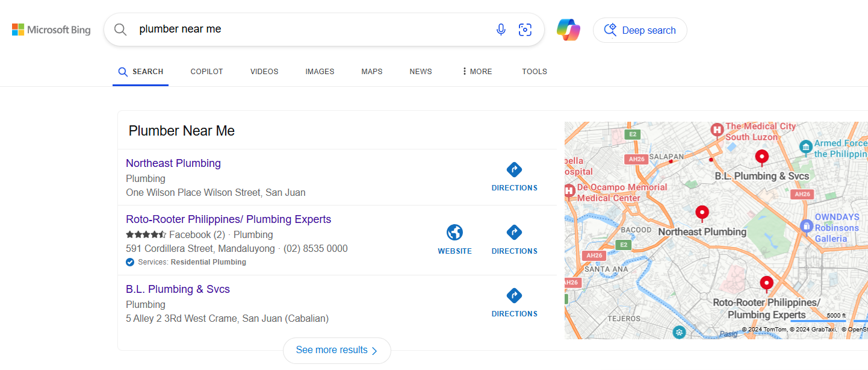Open Roto-Rooter Philippines/ Plumbing Experts link

[228, 219]
